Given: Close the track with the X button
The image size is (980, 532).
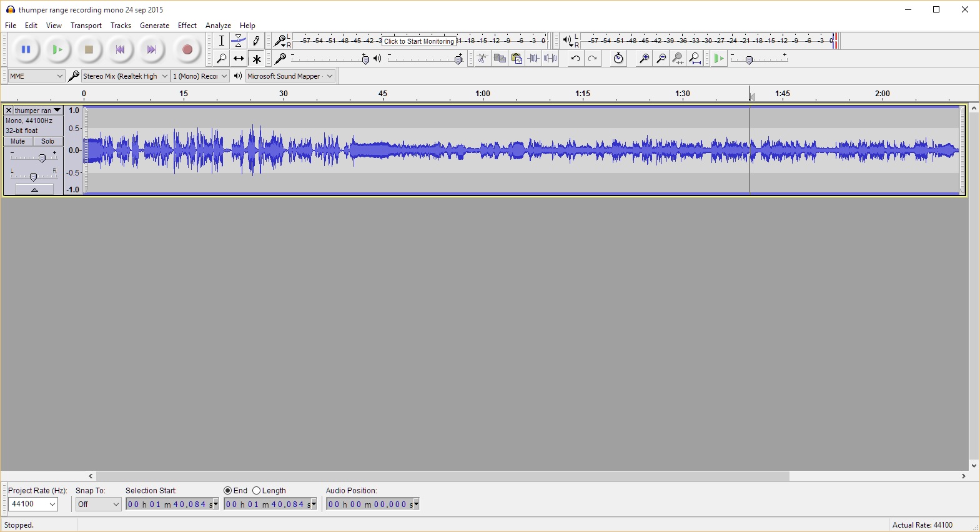Looking at the screenshot, I should point(9,111).
